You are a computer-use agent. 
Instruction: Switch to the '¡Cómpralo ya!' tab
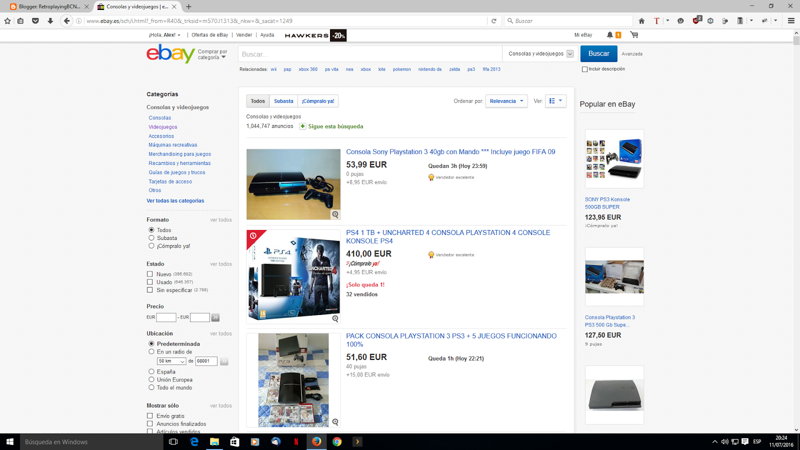tap(319, 101)
